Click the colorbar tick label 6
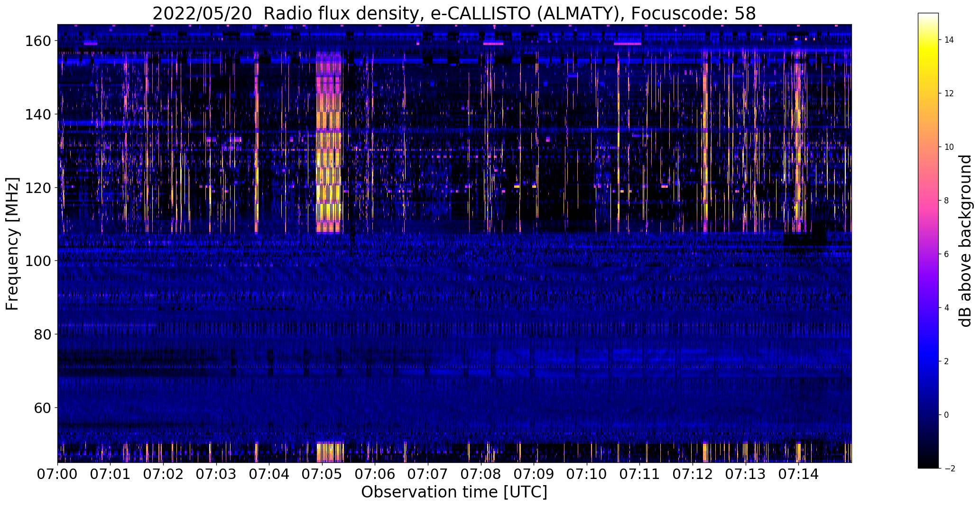 pos(947,254)
